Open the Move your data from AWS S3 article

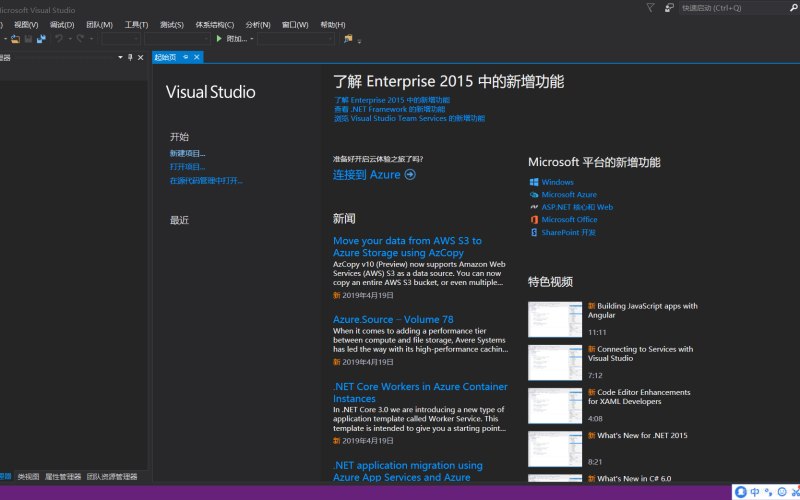pos(408,246)
